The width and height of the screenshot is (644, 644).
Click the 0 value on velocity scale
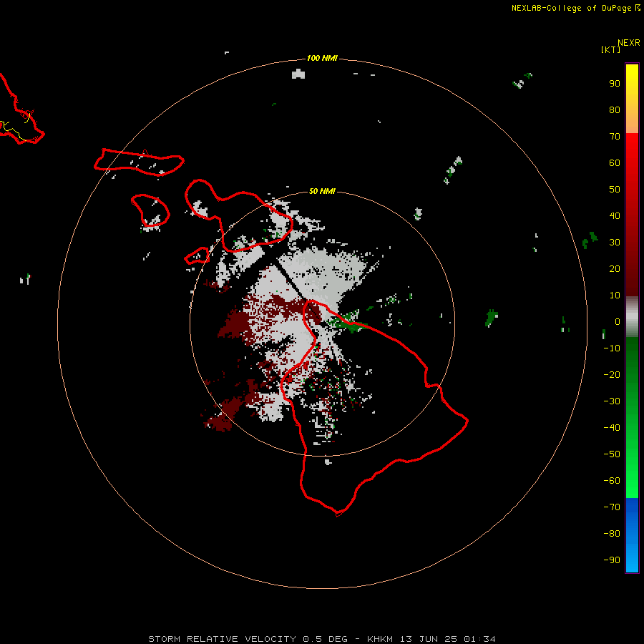coord(618,322)
